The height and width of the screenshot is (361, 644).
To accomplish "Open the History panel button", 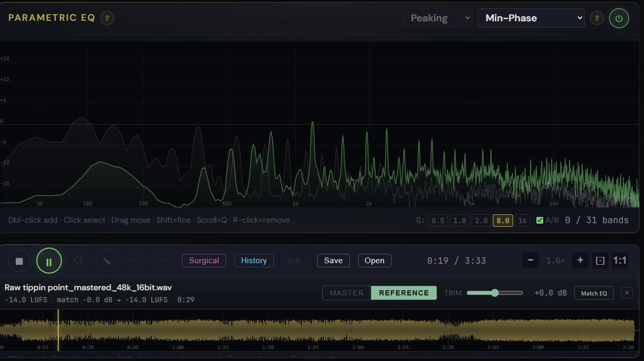I will click(x=254, y=261).
